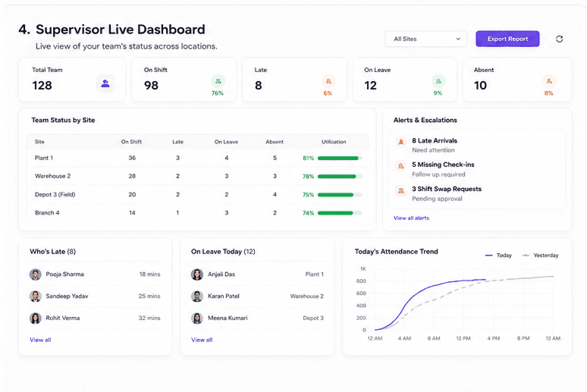Click View all under On Leave Today
587x392 pixels.
[202, 340]
